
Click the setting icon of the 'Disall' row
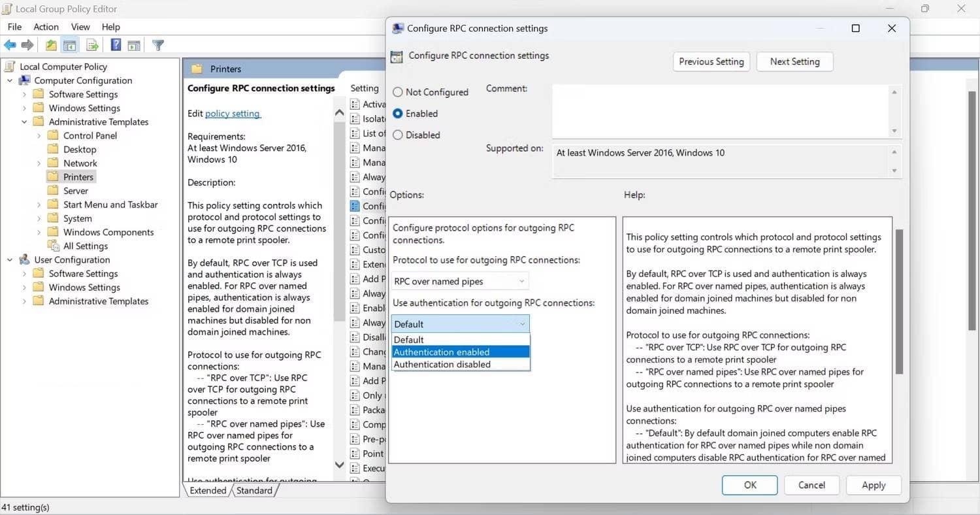click(355, 337)
